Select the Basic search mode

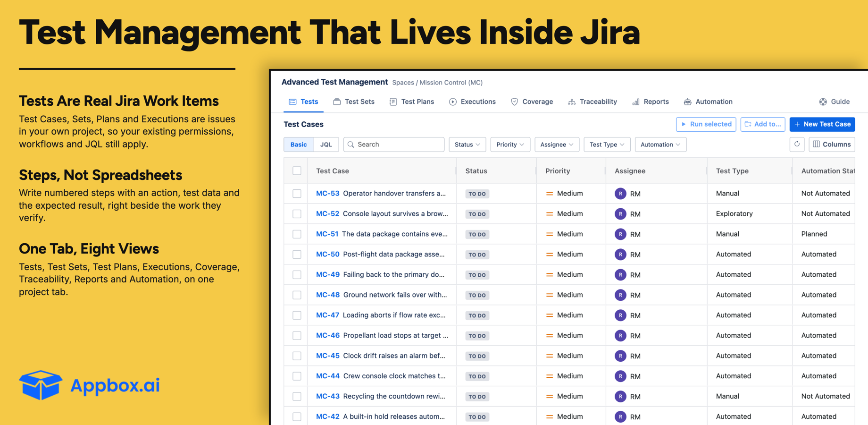(299, 144)
